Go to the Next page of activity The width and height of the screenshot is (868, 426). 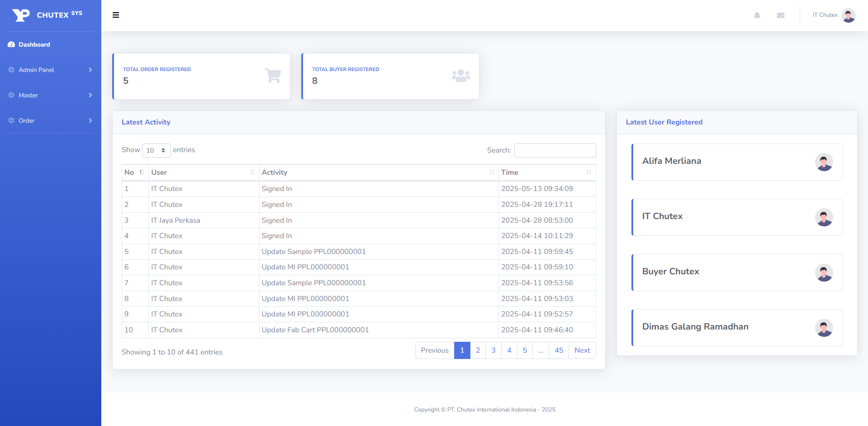point(582,350)
